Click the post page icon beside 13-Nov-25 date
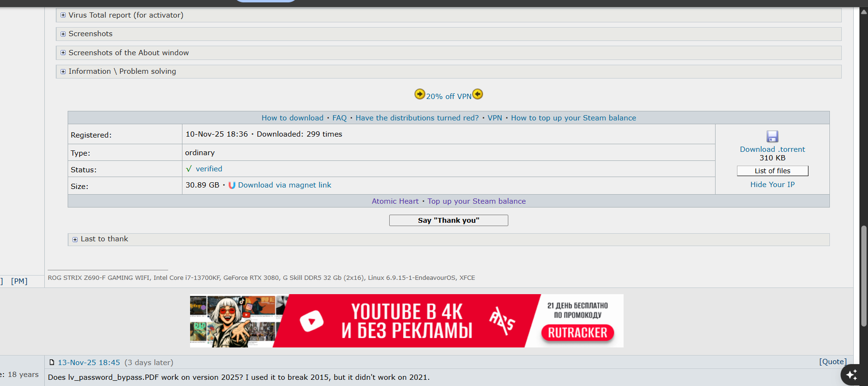 [x=52, y=363]
